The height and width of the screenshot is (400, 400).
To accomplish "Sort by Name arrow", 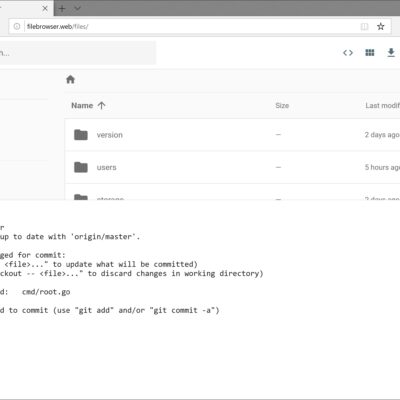I will pos(101,106).
